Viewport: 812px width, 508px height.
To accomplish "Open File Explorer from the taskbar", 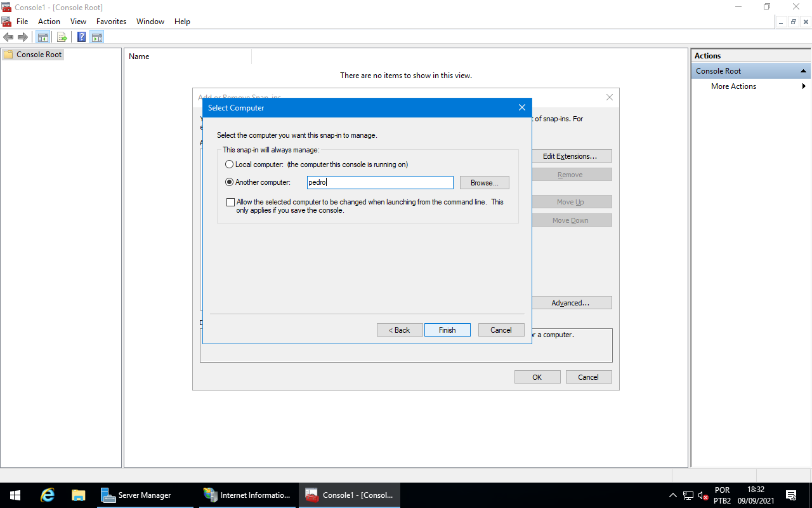I will [78, 495].
